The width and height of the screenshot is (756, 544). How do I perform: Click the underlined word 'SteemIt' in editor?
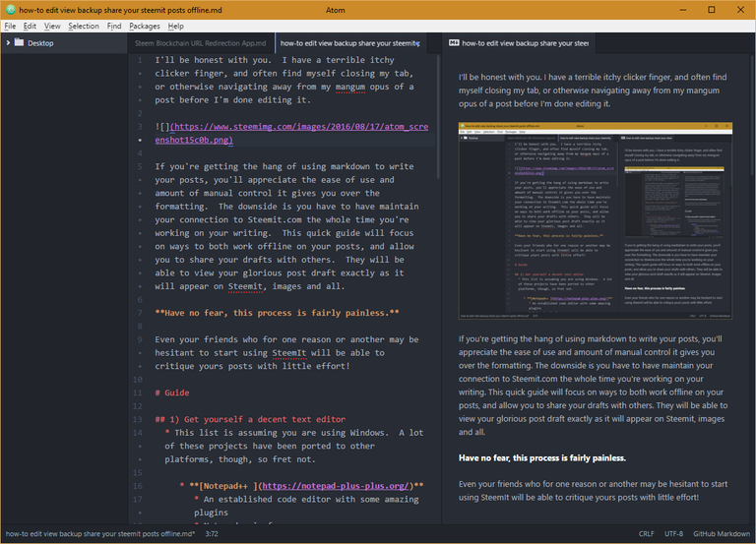(288, 353)
